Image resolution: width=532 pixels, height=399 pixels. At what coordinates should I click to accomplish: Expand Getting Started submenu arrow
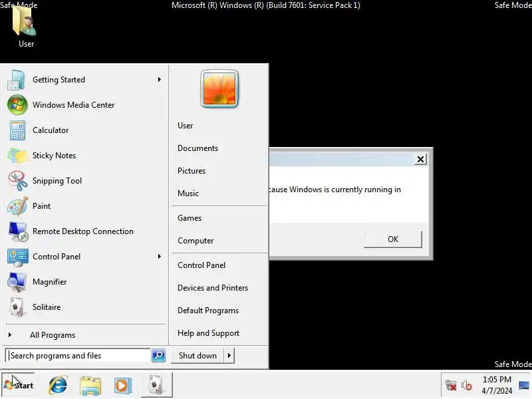coord(160,79)
